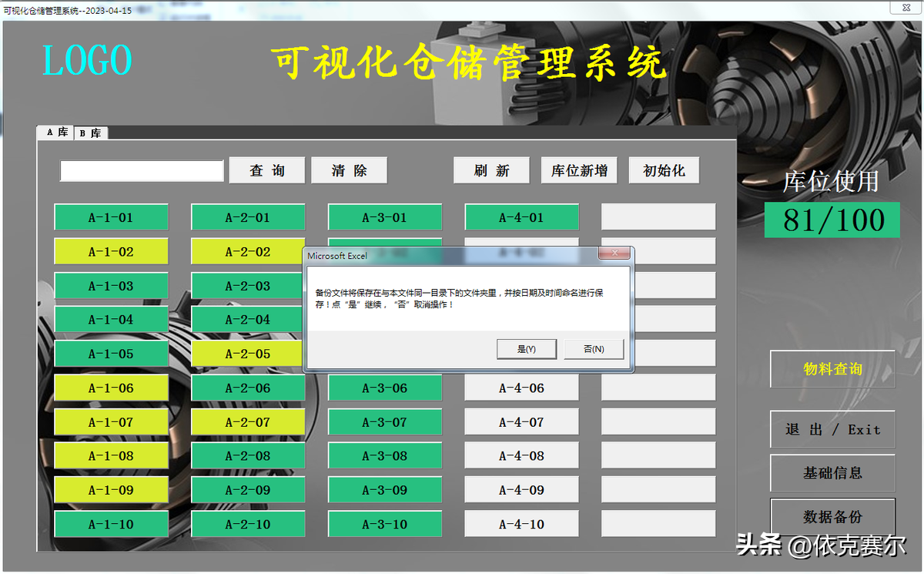Click the 数据备份 button
The width and height of the screenshot is (924, 574).
click(832, 517)
